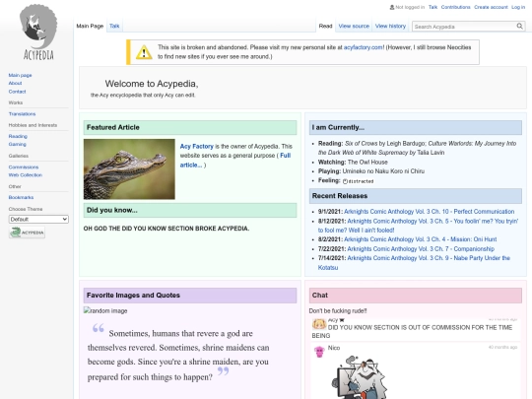Open Ch. 4 Mission: Oni Hunt release
The width and height of the screenshot is (532, 399).
coord(421,239)
